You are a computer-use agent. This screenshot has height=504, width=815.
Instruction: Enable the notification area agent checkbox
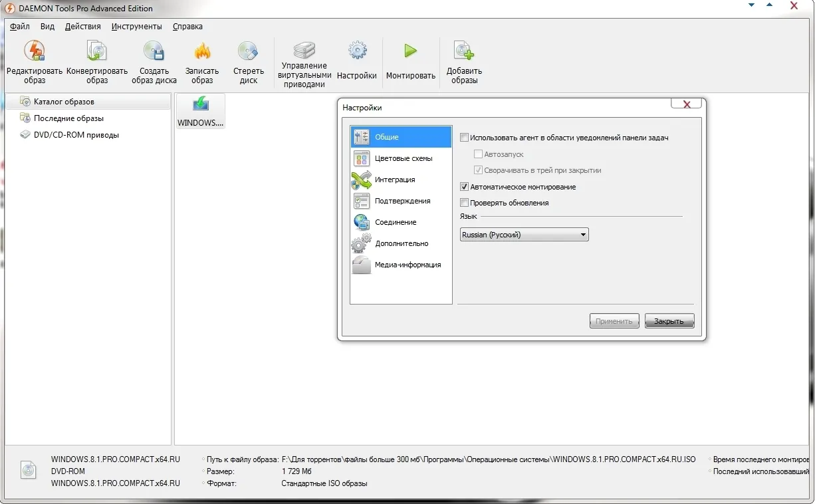tap(465, 138)
